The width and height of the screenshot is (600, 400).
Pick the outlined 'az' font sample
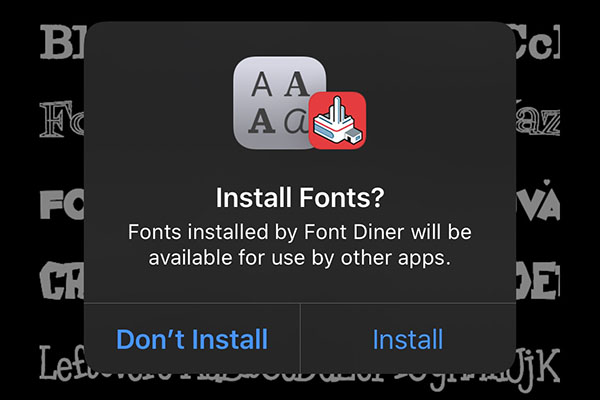coord(538,120)
